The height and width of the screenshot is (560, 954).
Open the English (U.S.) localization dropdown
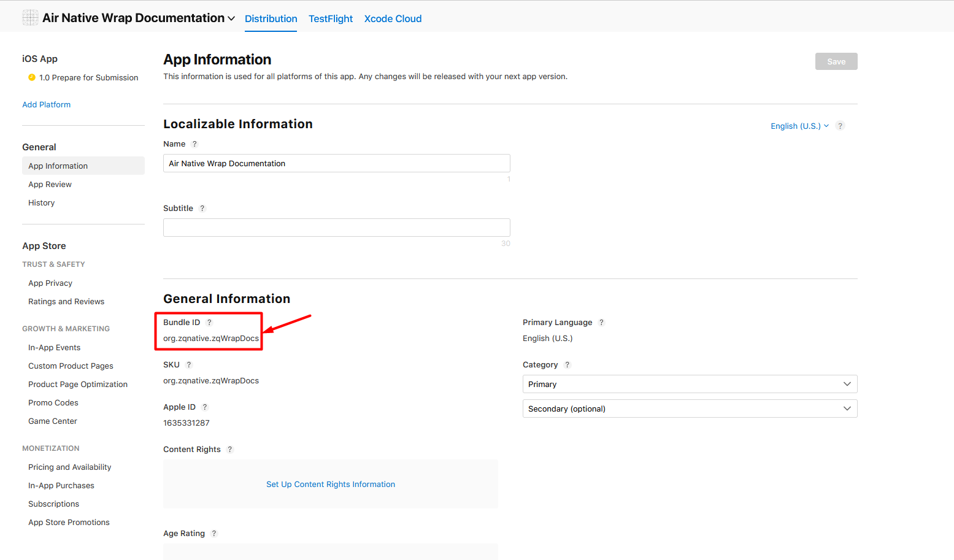[x=799, y=126]
